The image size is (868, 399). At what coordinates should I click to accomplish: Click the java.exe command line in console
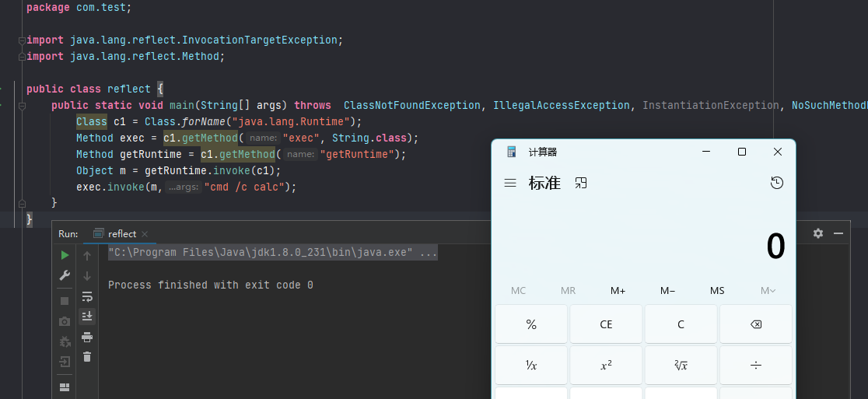click(272, 253)
